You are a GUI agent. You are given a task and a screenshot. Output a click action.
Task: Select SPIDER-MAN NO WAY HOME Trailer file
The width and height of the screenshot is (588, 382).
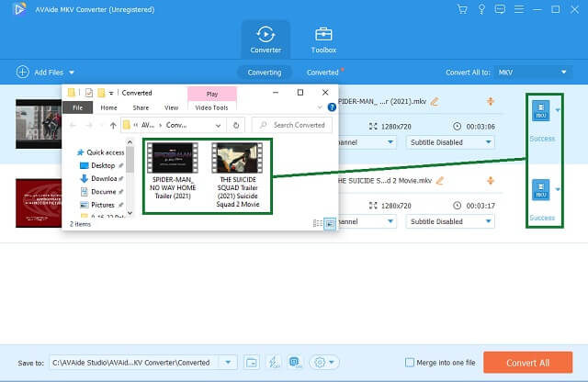pos(173,172)
